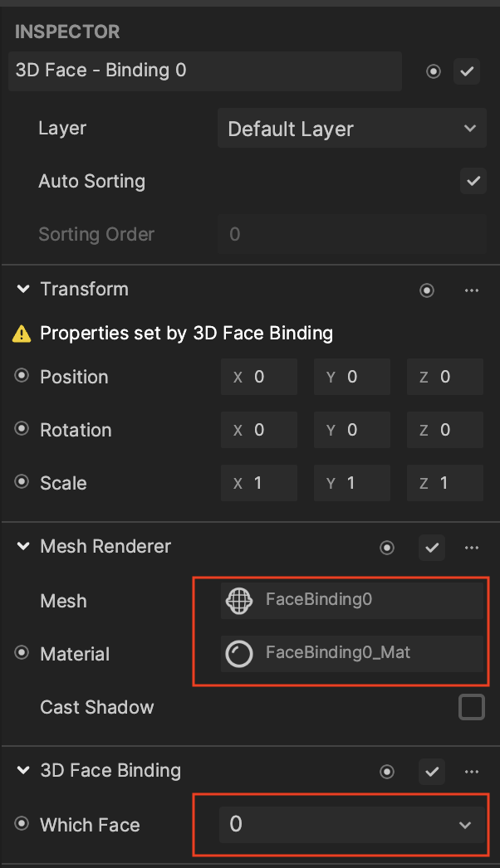The image size is (500, 868).
Task: Click the Position property keyframe dot
Action: 22,377
